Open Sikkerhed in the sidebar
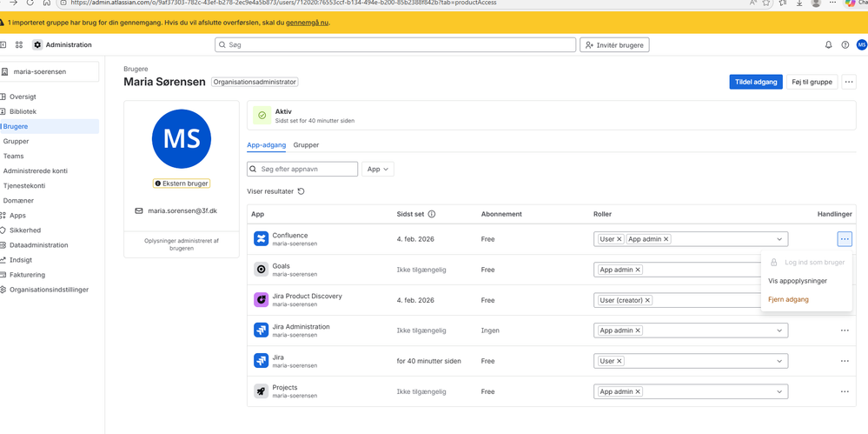 pyautogui.click(x=25, y=230)
